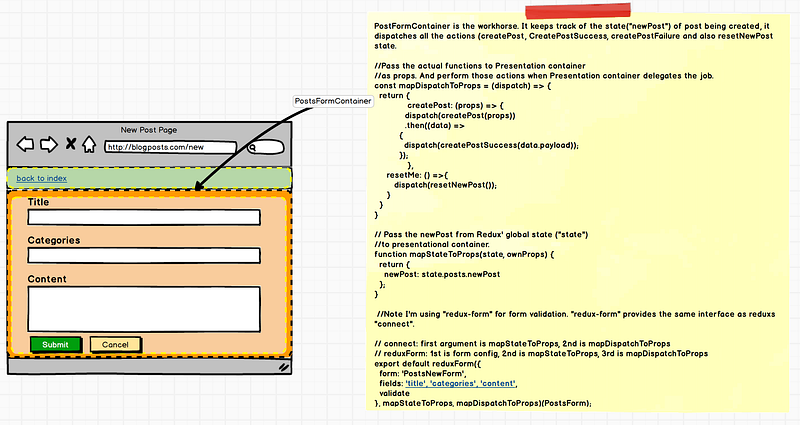Click the 'New Post Page' window title

pyautogui.click(x=149, y=130)
